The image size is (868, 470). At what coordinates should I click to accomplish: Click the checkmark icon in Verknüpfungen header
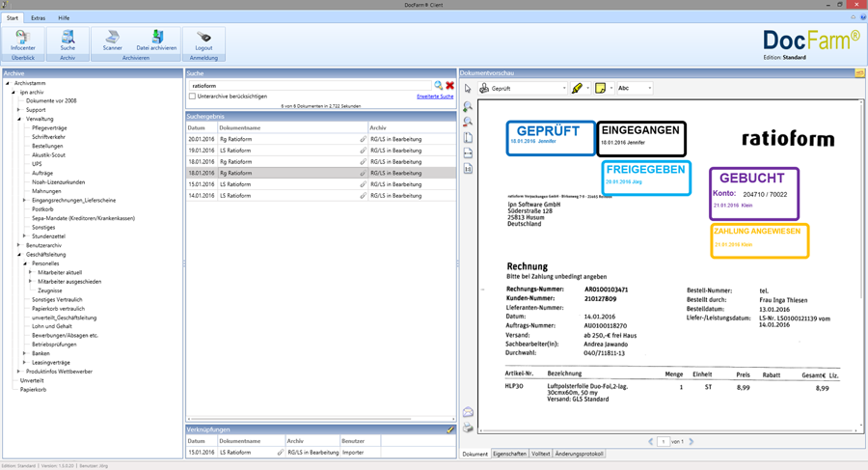450,429
